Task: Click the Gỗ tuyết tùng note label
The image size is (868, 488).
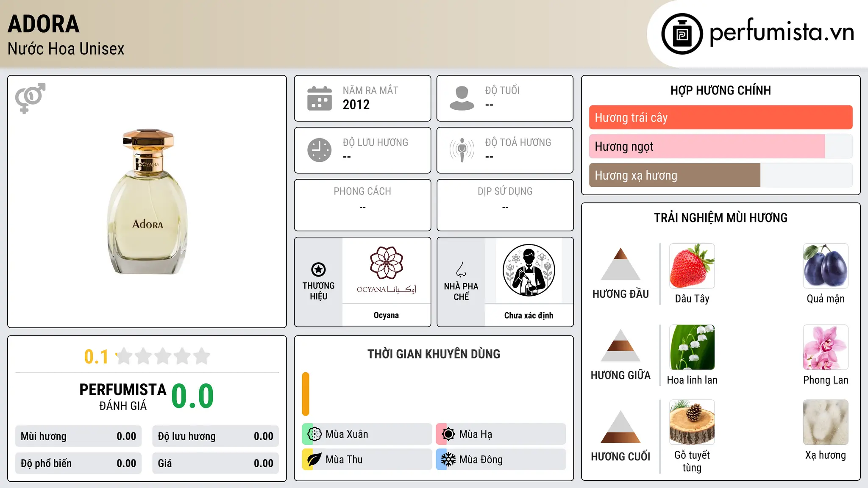Action: tap(692, 461)
